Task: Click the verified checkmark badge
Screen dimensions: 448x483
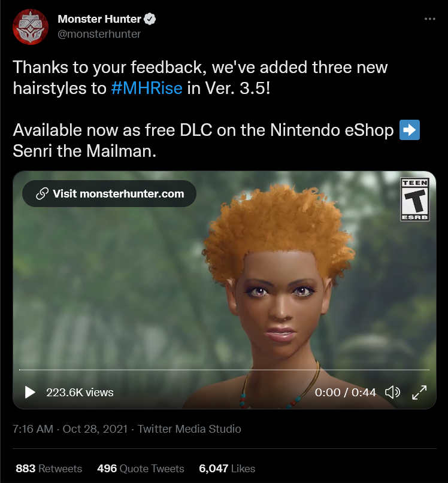Action: pyautogui.click(x=150, y=19)
